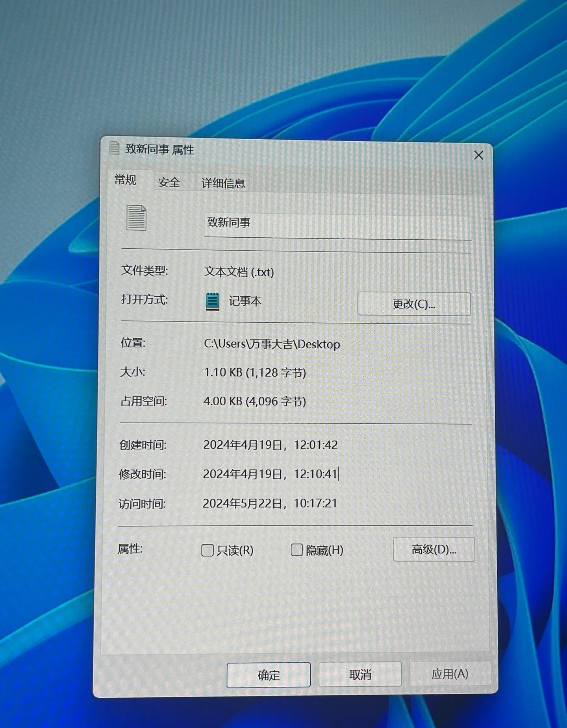Click the window title 致新同事 属性
The width and height of the screenshot is (567, 728).
pyautogui.click(x=159, y=150)
